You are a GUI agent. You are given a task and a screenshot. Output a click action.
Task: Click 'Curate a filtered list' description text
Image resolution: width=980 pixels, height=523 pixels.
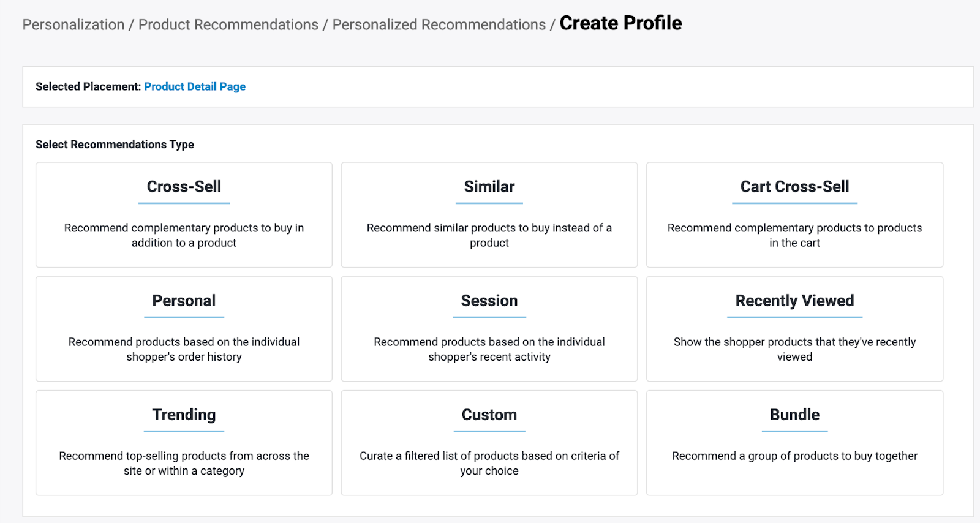click(489, 463)
